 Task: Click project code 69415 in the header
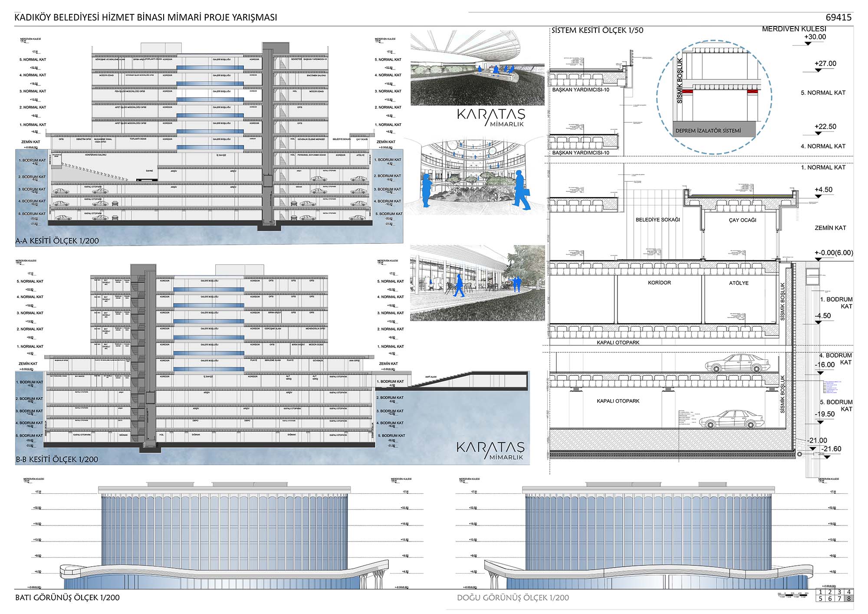click(x=838, y=17)
